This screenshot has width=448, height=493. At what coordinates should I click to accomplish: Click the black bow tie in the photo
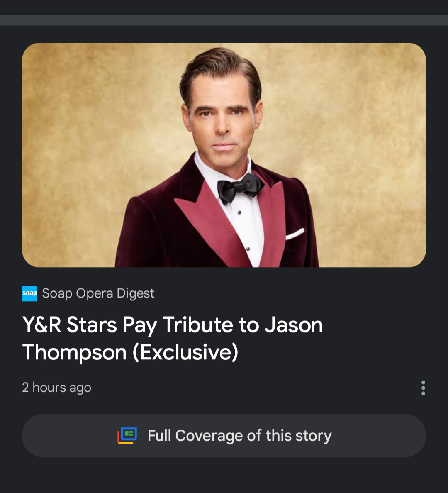pyautogui.click(x=240, y=188)
